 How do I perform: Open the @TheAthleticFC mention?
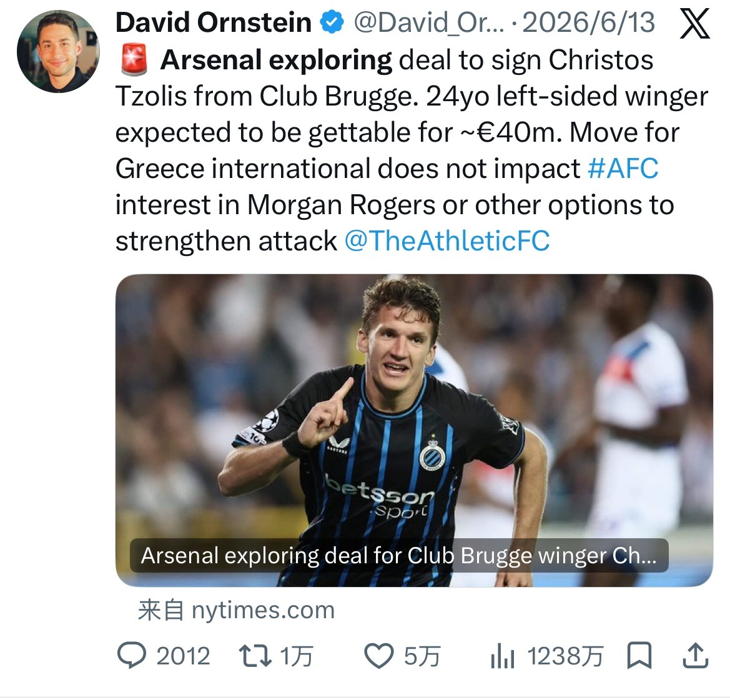tap(447, 241)
